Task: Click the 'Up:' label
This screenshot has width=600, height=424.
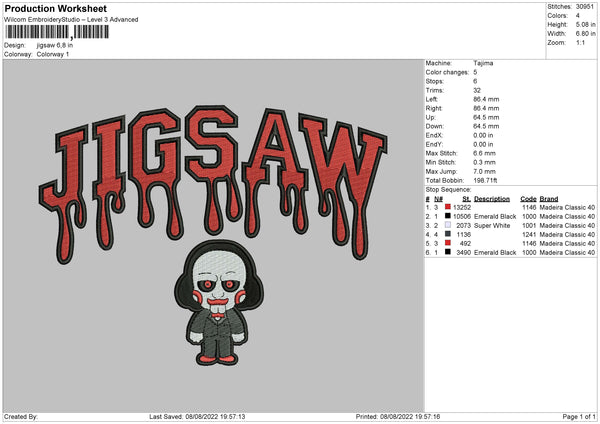Action: point(430,117)
